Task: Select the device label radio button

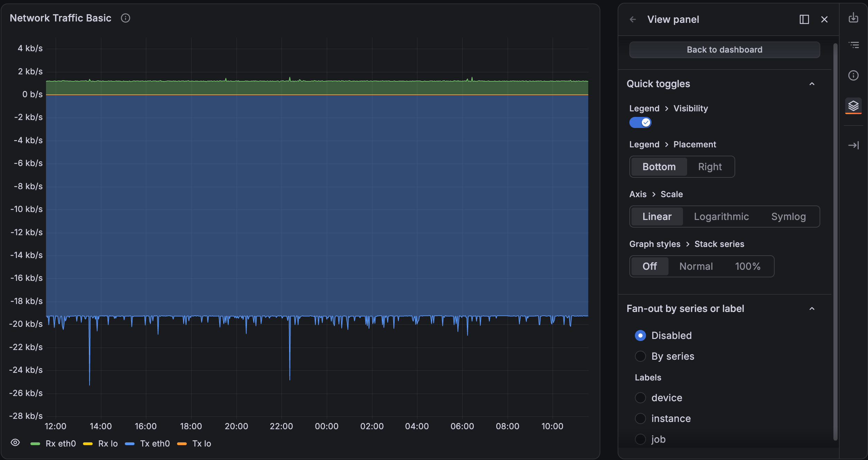Action: click(x=640, y=398)
